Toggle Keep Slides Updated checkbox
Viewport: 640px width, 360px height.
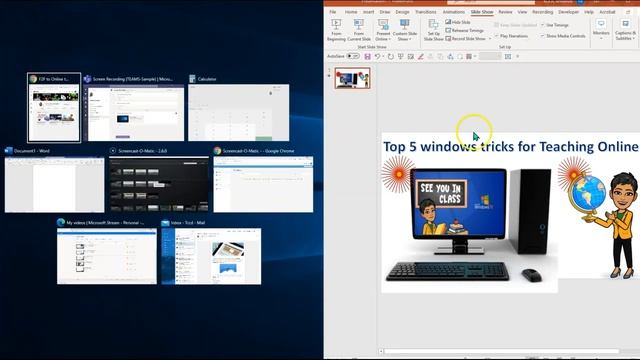click(496, 25)
